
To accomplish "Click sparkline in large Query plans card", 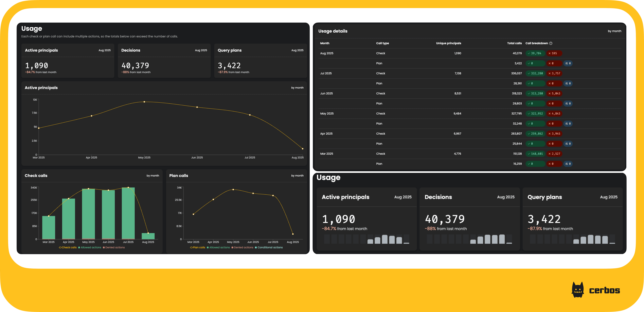I will [x=572, y=239].
